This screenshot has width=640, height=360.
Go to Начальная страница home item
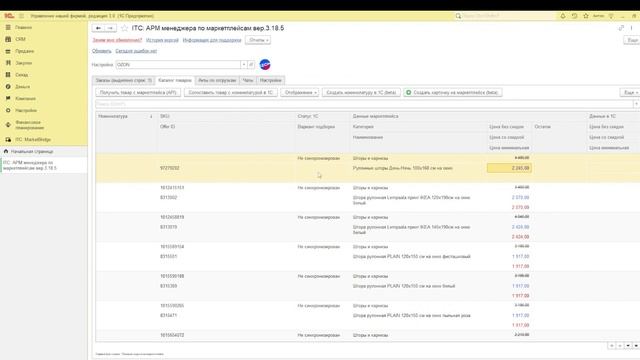(x=32, y=151)
